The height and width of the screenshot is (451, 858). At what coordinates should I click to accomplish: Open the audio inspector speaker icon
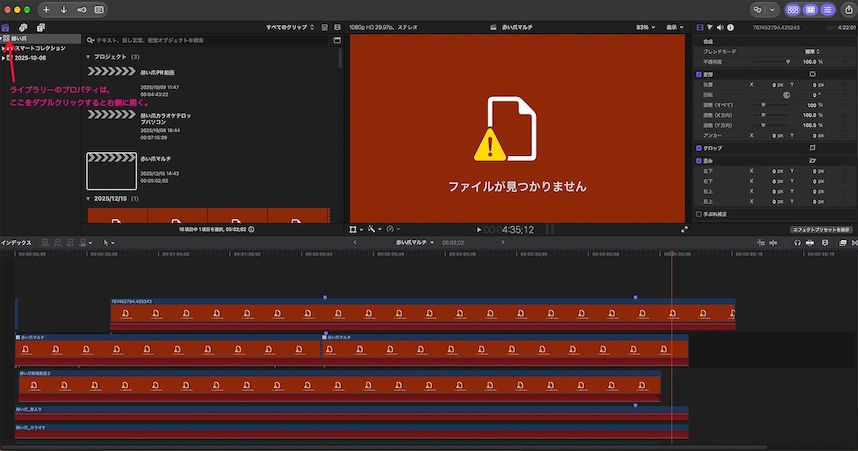click(720, 27)
